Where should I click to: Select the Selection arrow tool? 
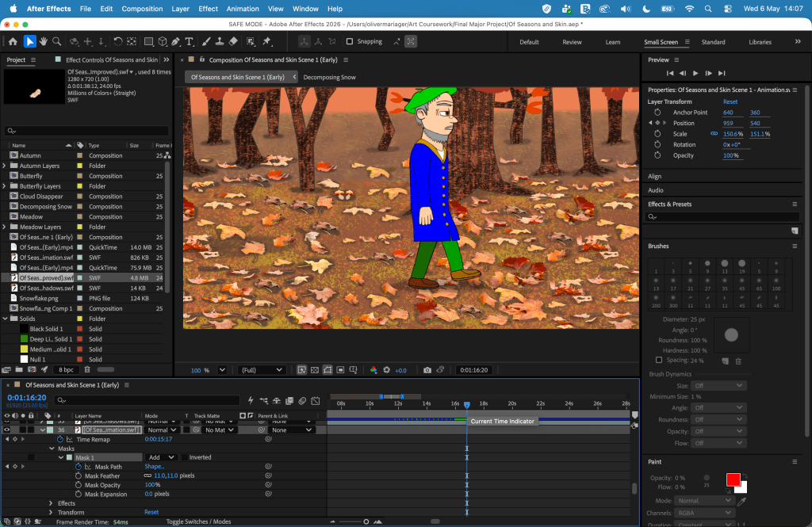pyautogui.click(x=29, y=41)
